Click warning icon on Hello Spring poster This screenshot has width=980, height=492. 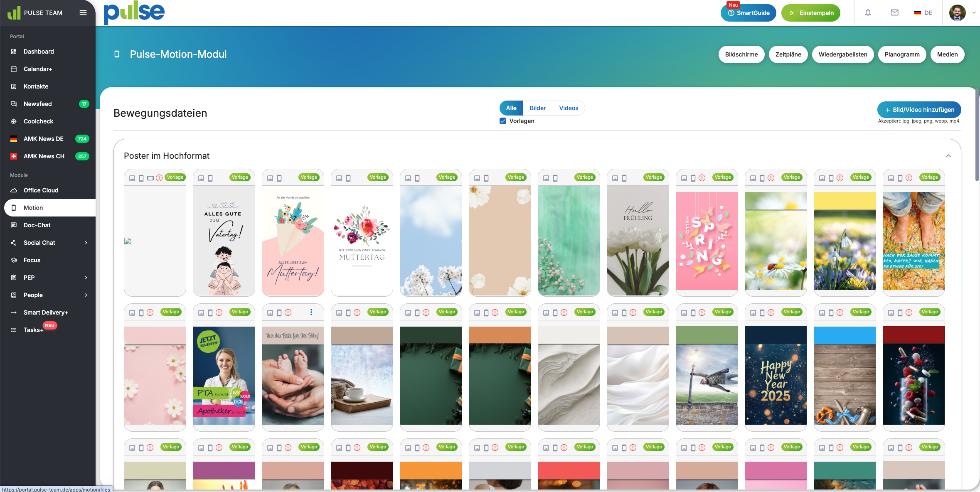(702, 178)
